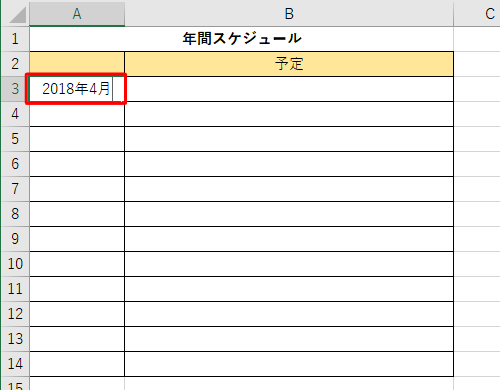Select row 1 header

[15, 39]
